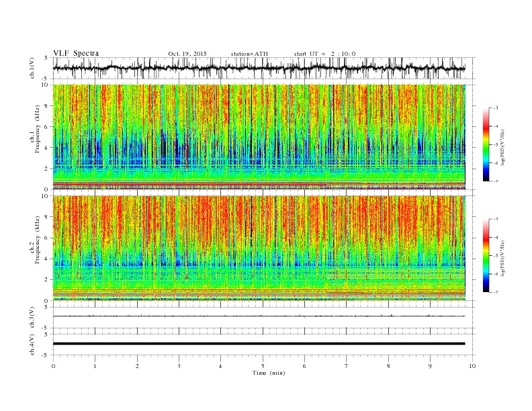This screenshot has height=411, width=532.
Task: Click the thick ch.4 voltage trace
Action: pyautogui.click(x=259, y=344)
